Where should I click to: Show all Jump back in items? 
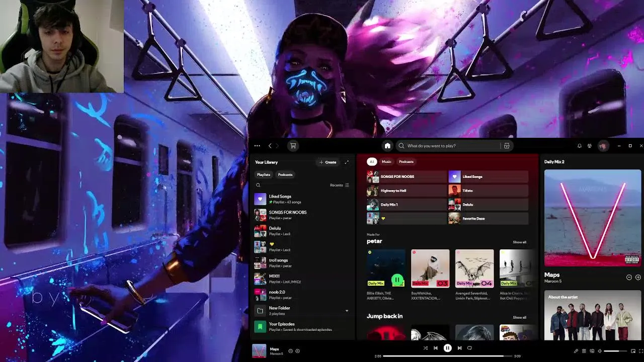pyautogui.click(x=519, y=317)
